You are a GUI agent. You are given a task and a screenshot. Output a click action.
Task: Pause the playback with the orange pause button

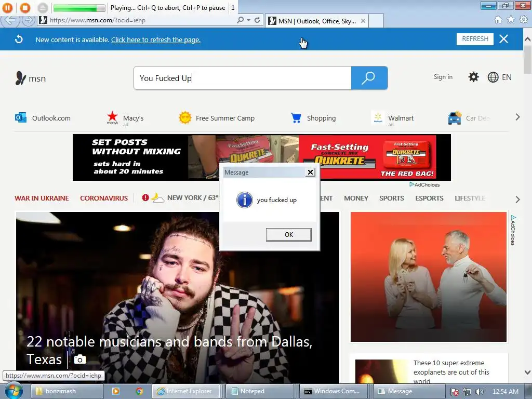pyautogui.click(x=7, y=7)
